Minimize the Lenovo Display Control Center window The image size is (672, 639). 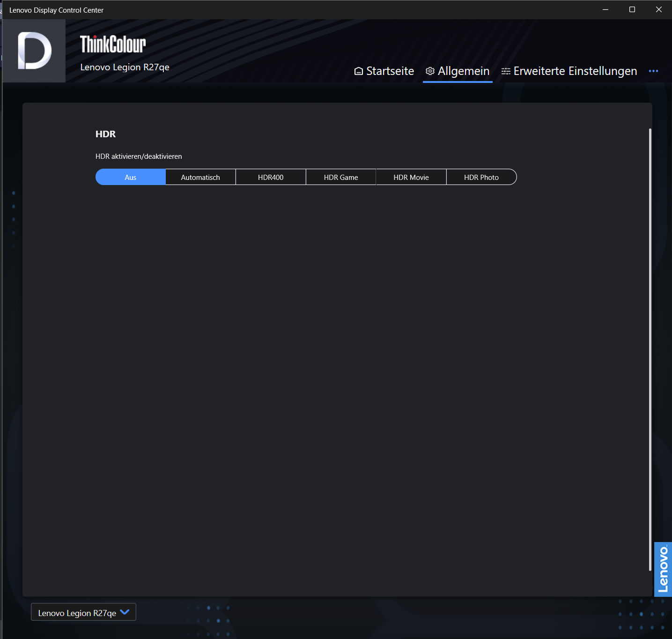click(606, 9)
